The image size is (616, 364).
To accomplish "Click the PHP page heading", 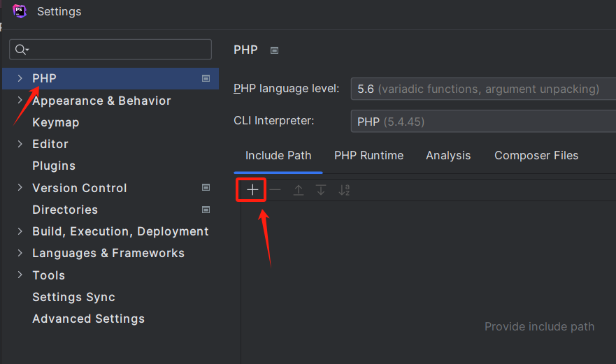I will coord(245,50).
